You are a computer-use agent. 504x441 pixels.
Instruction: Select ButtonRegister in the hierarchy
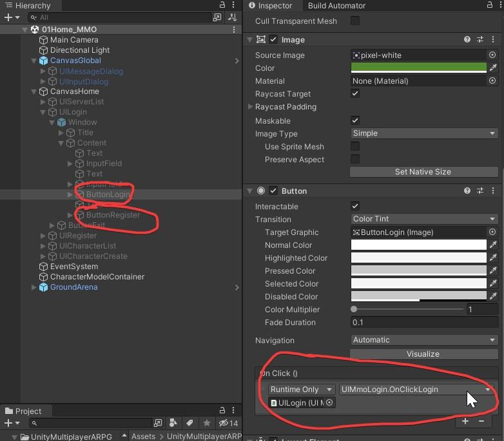coord(113,215)
